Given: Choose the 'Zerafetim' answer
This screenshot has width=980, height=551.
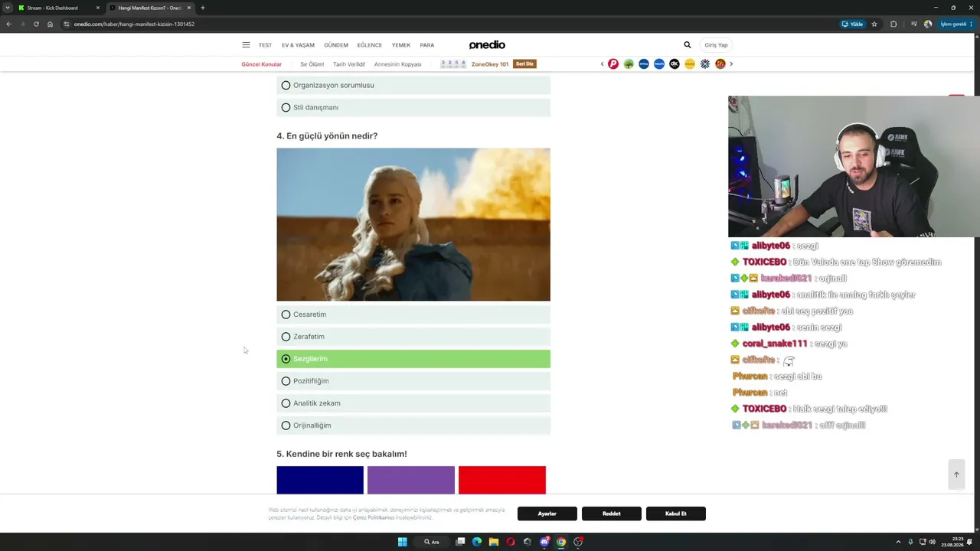Looking at the screenshot, I should click(x=413, y=337).
